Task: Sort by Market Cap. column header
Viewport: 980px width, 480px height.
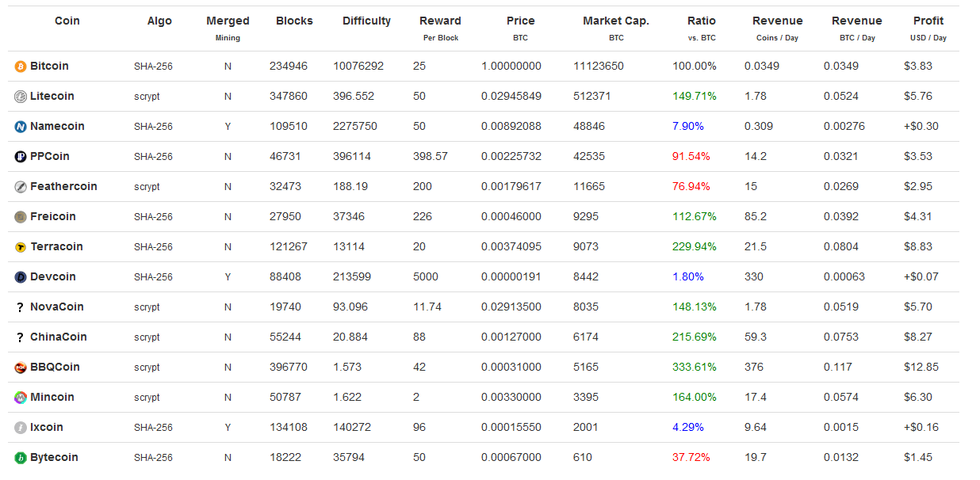Action: [x=615, y=21]
